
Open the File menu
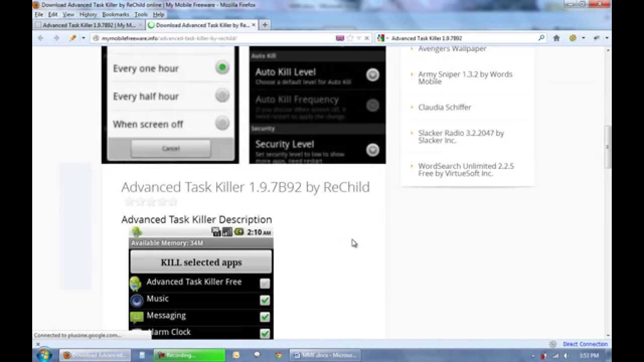(x=39, y=15)
